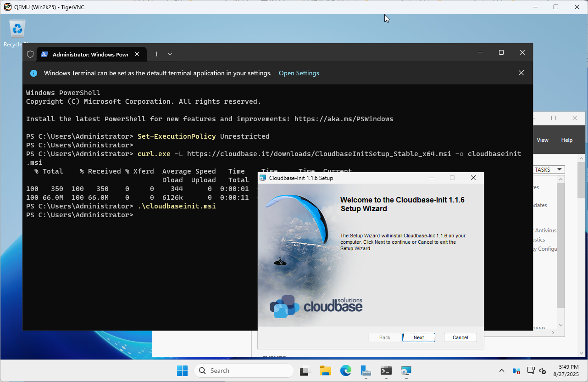Click the network status icon in system tray
Viewport: 588px width, 382px height.
(531, 371)
